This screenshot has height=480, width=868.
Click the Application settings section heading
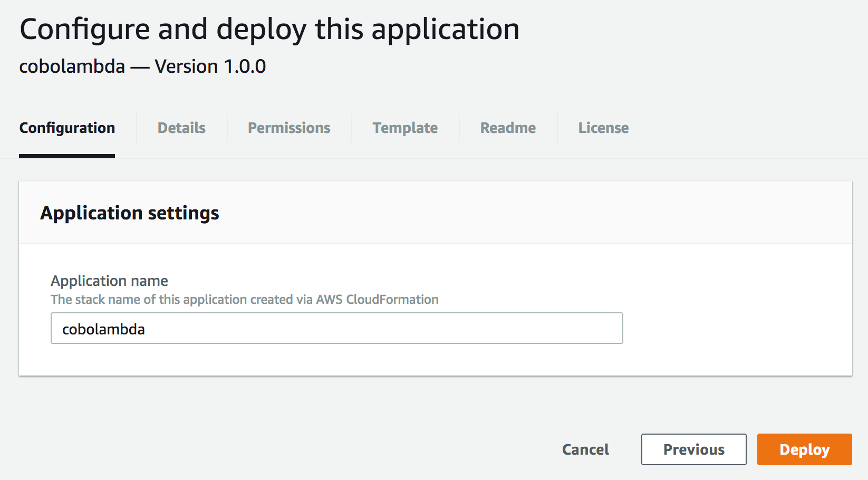pyautogui.click(x=130, y=213)
